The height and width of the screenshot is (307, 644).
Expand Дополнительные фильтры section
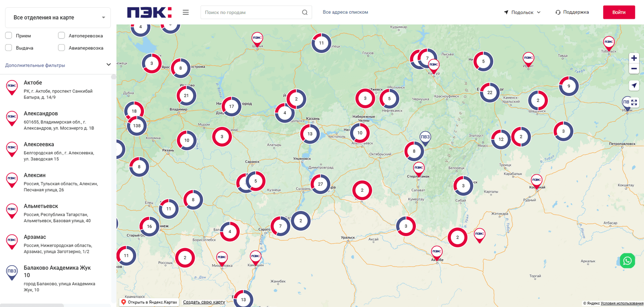[x=58, y=65]
